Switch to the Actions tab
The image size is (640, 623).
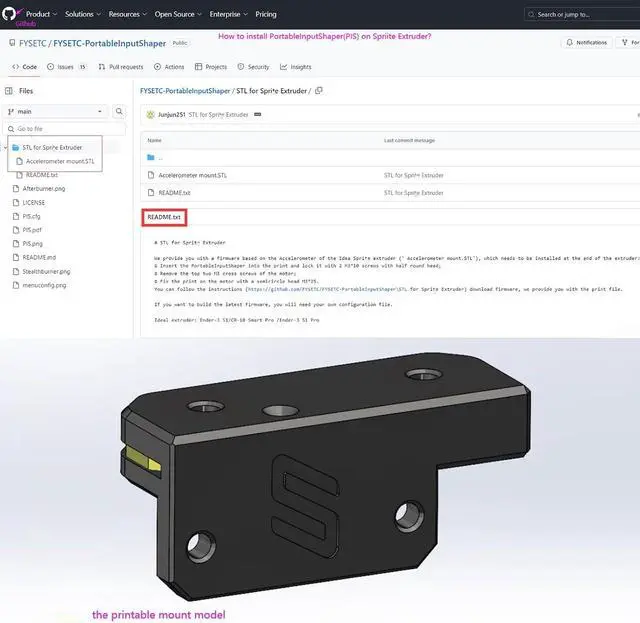(x=169, y=67)
